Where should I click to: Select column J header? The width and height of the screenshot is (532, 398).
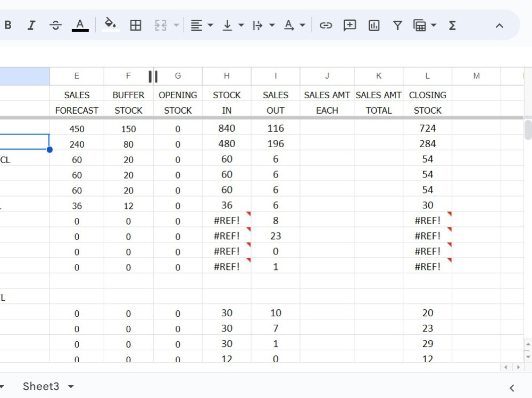click(x=327, y=76)
